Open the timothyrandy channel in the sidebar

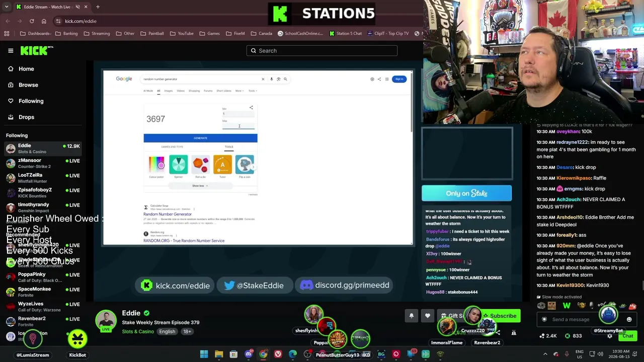43,207
